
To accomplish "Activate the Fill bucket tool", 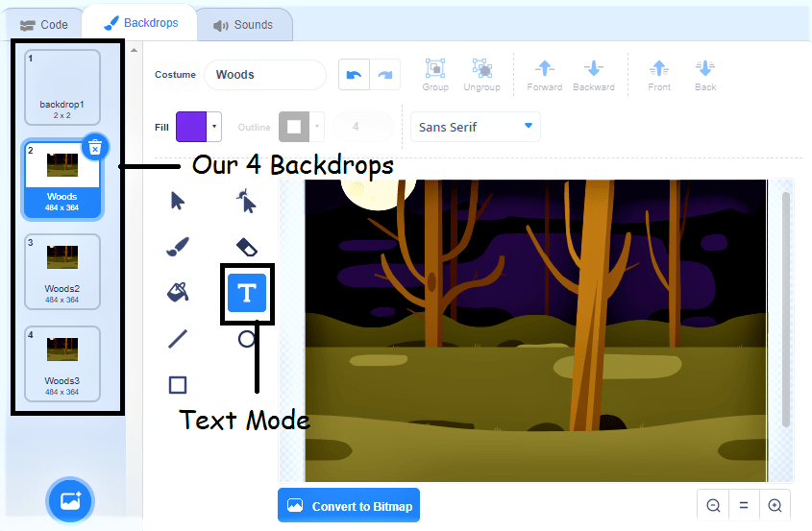I will point(178,292).
